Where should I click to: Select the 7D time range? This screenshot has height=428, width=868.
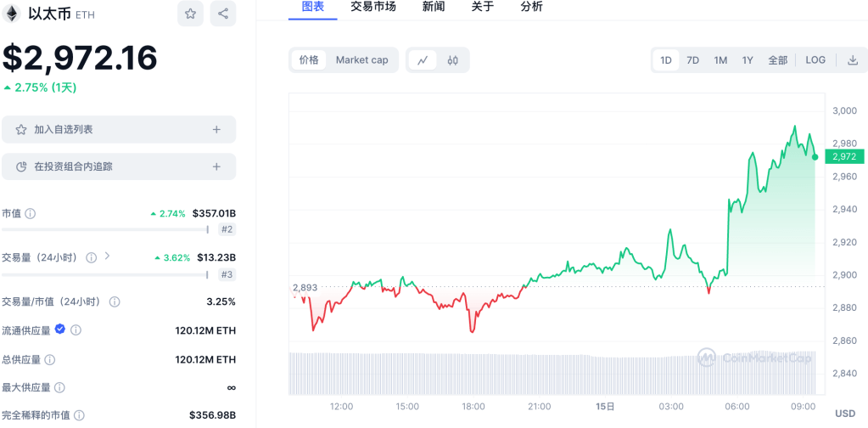coord(692,60)
